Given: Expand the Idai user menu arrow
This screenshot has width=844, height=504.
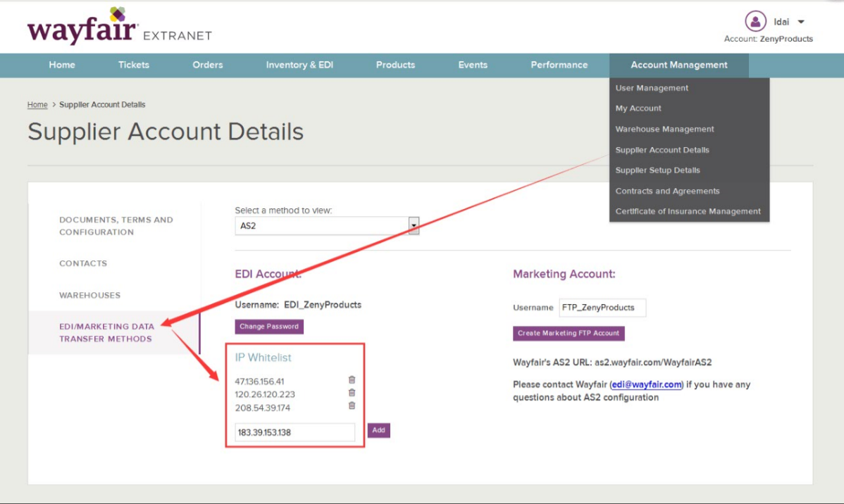Looking at the screenshot, I should (801, 23).
